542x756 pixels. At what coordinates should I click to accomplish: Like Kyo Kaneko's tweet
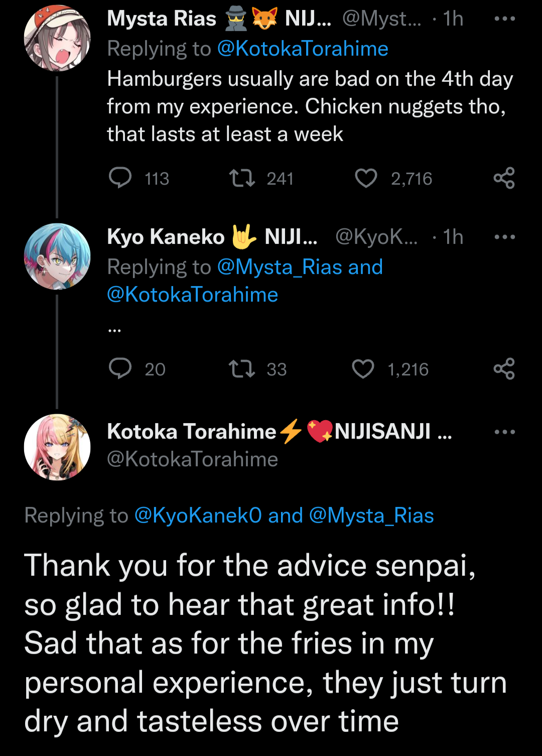pyautogui.click(x=363, y=368)
